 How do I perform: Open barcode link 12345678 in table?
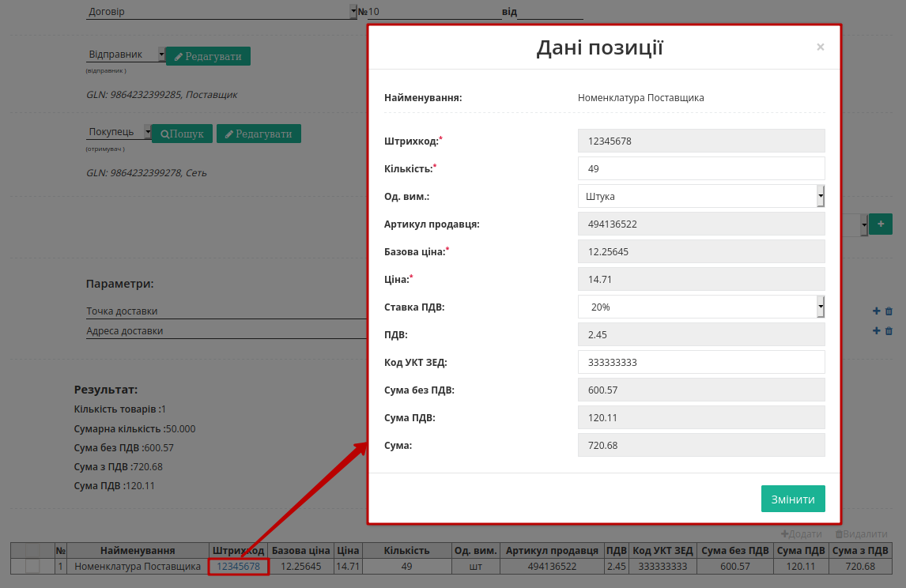pyautogui.click(x=238, y=567)
